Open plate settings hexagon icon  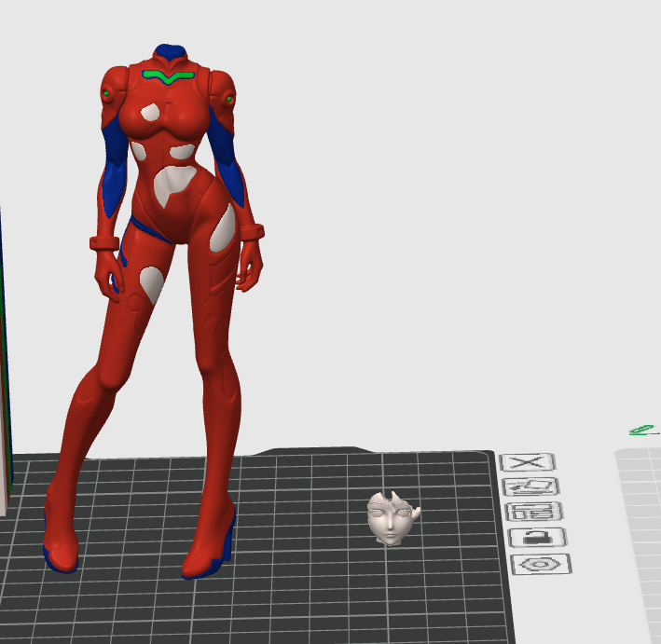point(542,565)
